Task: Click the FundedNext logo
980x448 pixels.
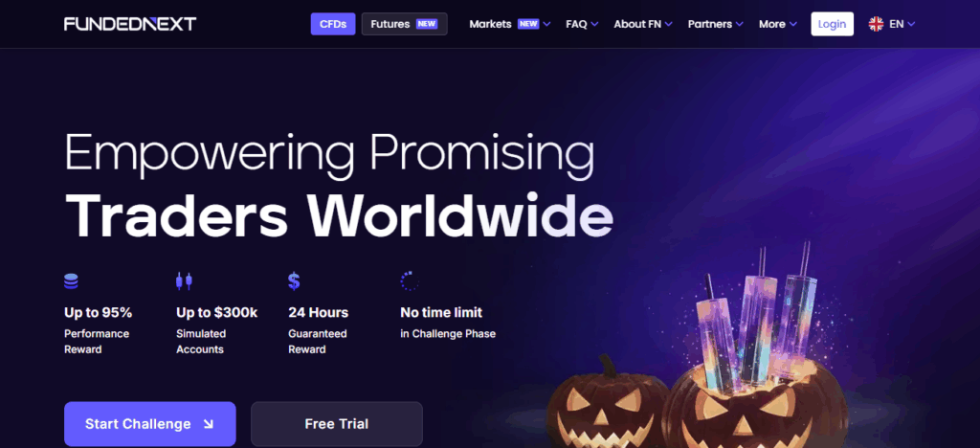Action: (x=130, y=24)
